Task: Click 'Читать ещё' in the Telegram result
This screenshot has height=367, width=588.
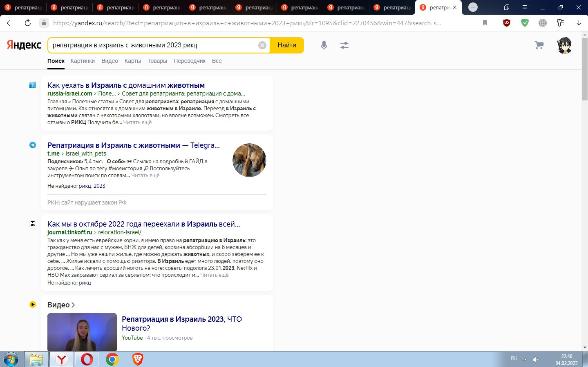Action: tap(145, 176)
